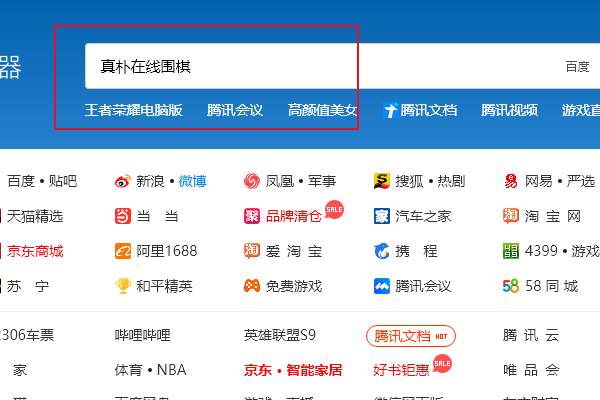Open the 苏宁 link
600x400 pixels.
(28, 286)
